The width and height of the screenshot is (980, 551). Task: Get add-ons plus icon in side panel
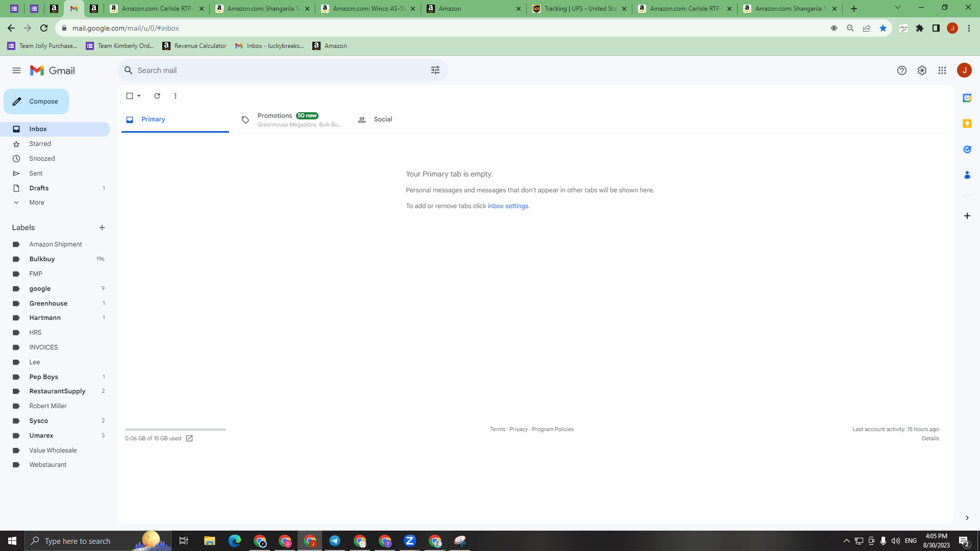[x=967, y=216]
